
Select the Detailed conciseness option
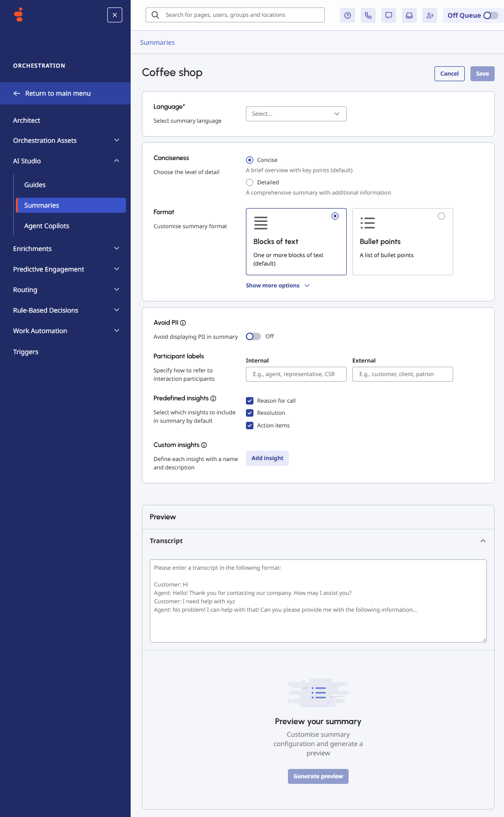[250, 182]
